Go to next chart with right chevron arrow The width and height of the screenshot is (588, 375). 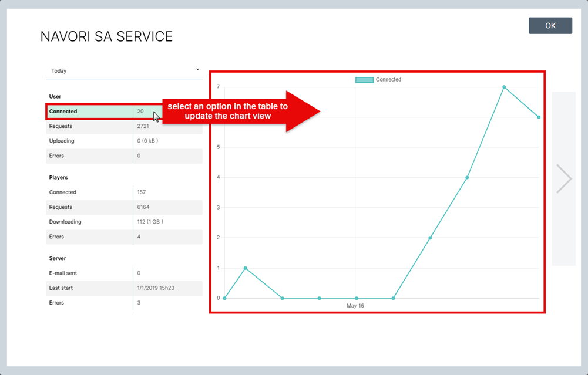564,178
